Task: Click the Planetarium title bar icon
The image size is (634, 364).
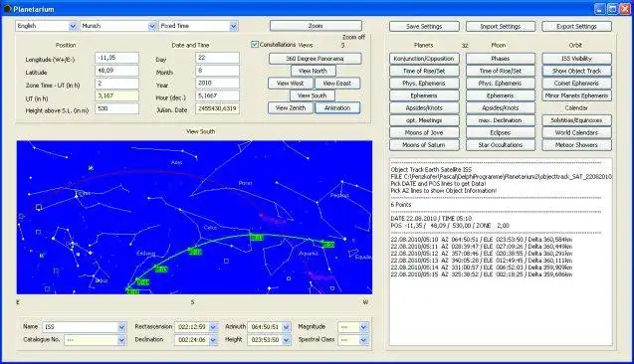Action: pyautogui.click(x=7, y=9)
